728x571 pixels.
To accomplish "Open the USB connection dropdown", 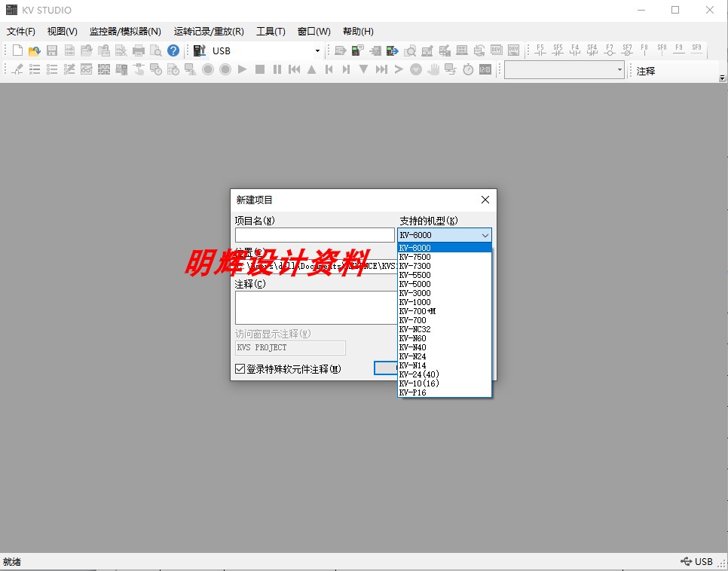I will point(319,50).
